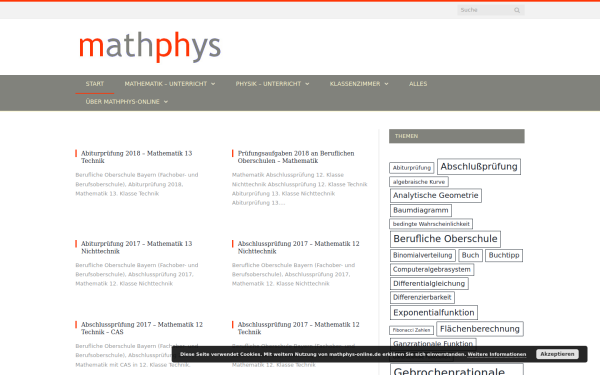
Task: Open Abschlussprüfung 2017 – Mathematik 12 Nichttechnik
Action: [x=298, y=247]
